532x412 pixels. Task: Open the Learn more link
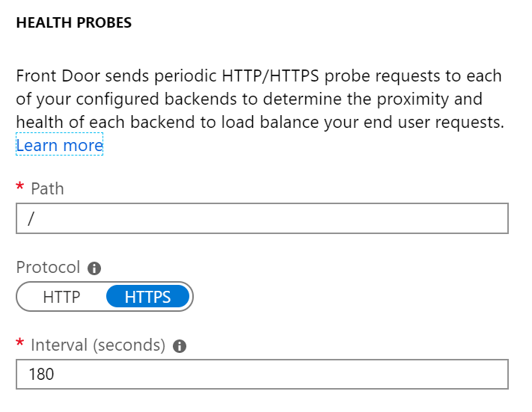pos(59,145)
